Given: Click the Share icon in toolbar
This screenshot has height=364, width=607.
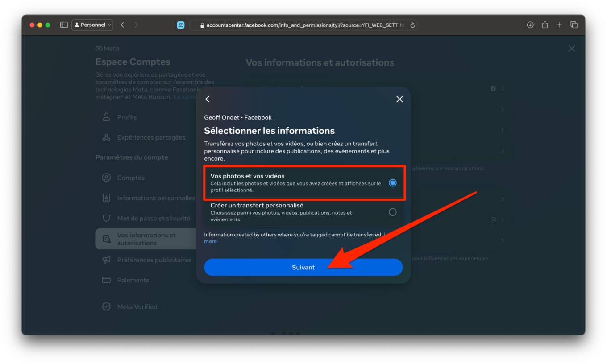Looking at the screenshot, I should (x=545, y=25).
